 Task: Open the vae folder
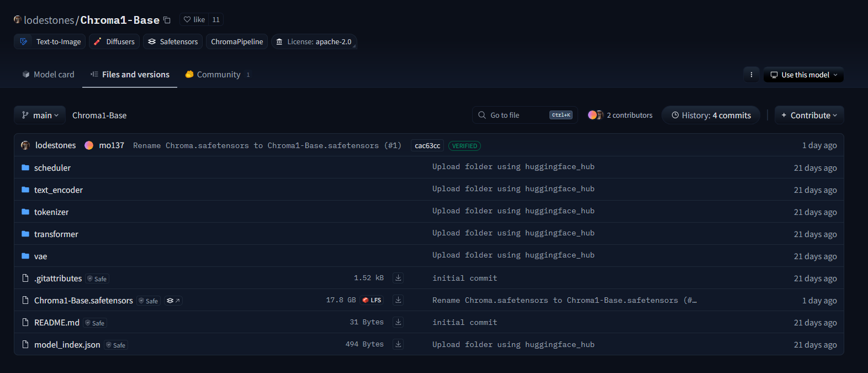pyautogui.click(x=41, y=256)
